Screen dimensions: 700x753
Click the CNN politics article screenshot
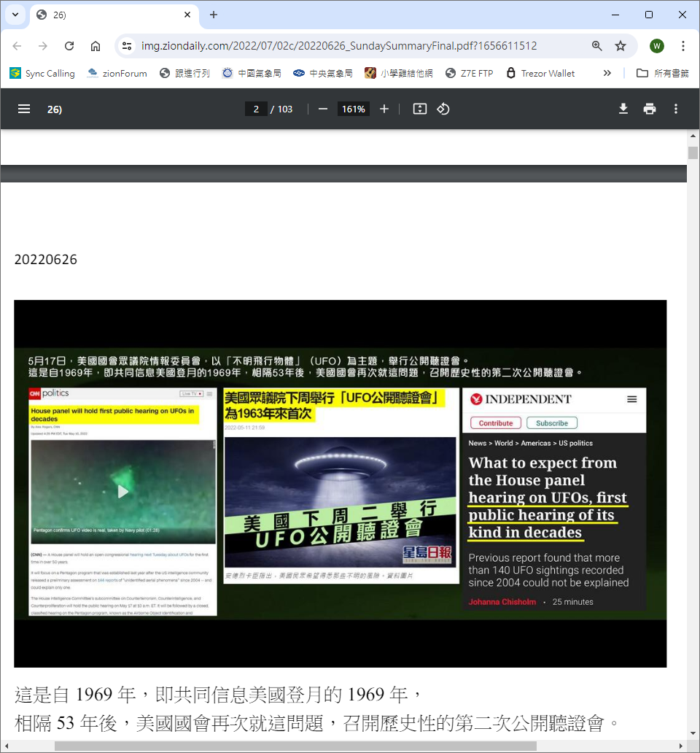pyautogui.click(x=122, y=501)
